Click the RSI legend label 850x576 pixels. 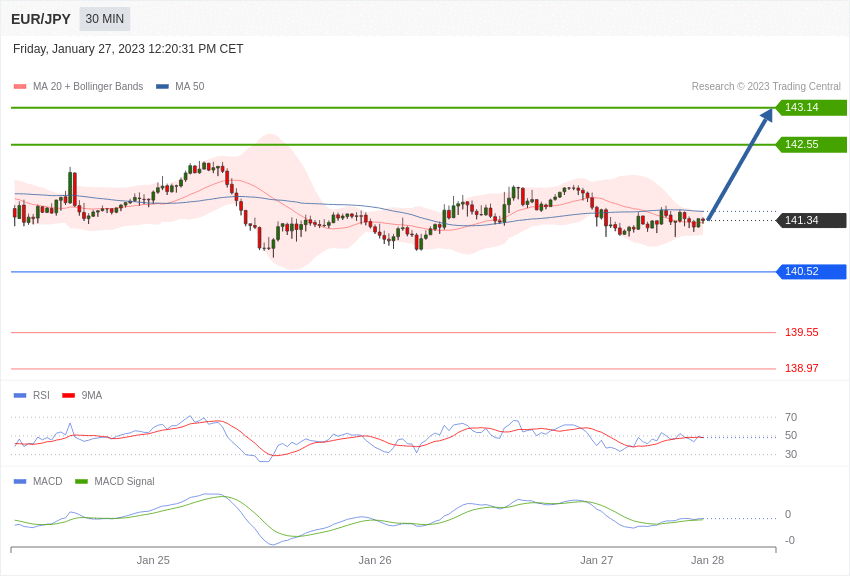click(41, 396)
